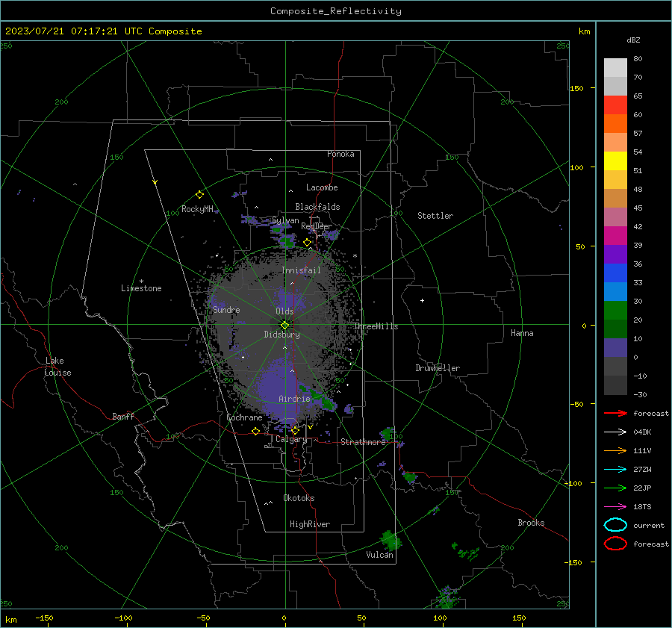Viewport: 672px width, 628px height.
Task: Click the green 30 dBZ color swatch
Action: (x=615, y=310)
